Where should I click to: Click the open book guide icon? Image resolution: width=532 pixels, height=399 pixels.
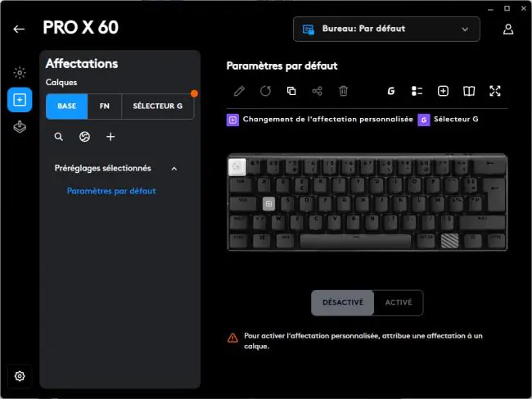[469, 91]
